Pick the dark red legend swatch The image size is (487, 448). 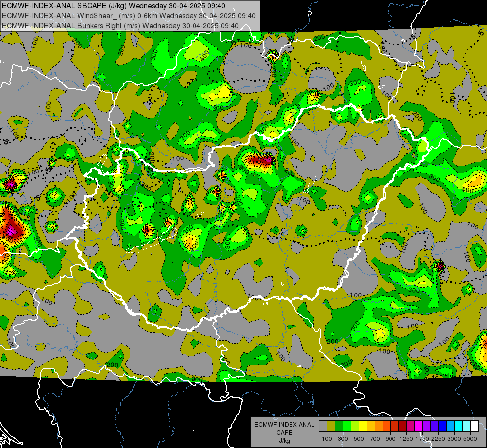click(x=402, y=426)
